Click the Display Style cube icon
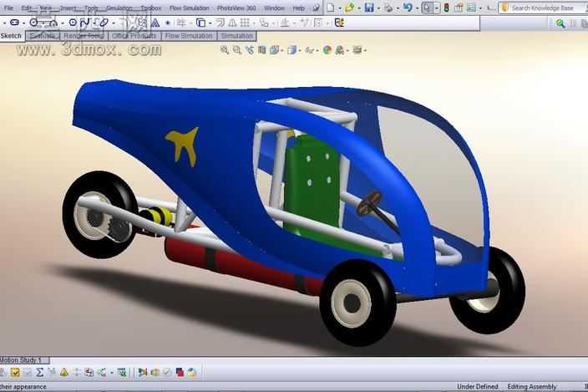The image size is (588, 392). click(291, 50)
